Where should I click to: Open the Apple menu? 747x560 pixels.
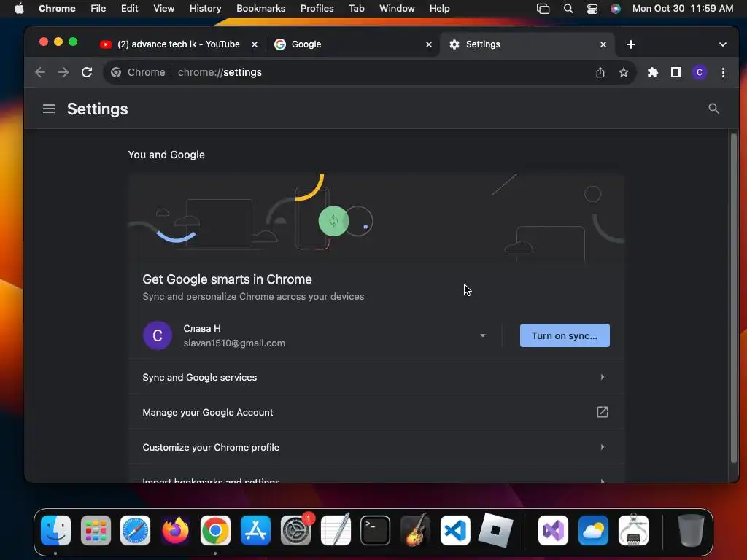pyautogui.click(x=19, y=9)
